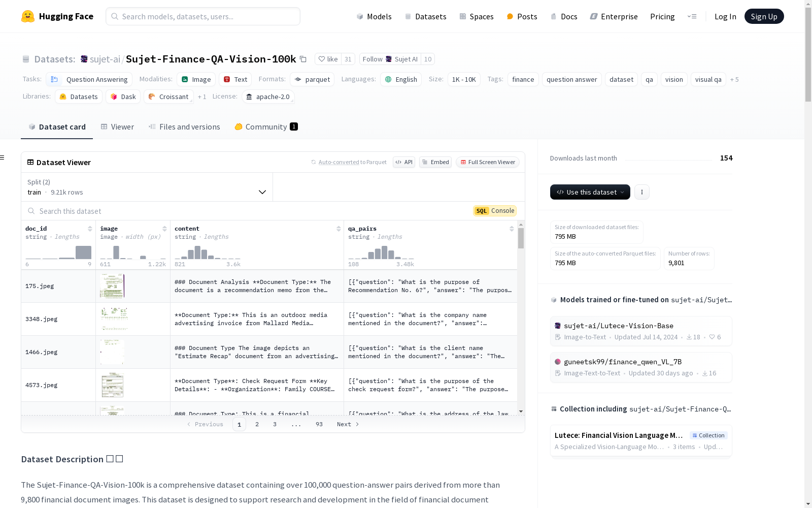
Task: Open Docs in the top navigation
Action: coord(564,16)
